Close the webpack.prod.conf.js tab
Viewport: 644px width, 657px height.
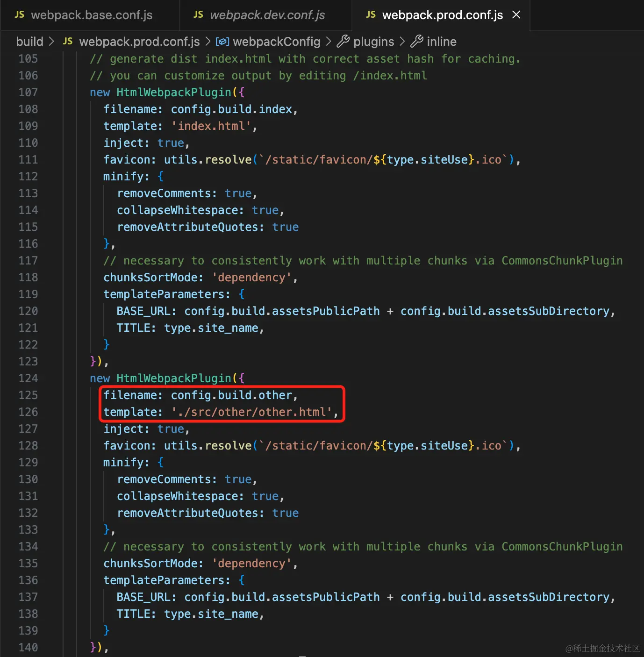[x=516, y=15]
